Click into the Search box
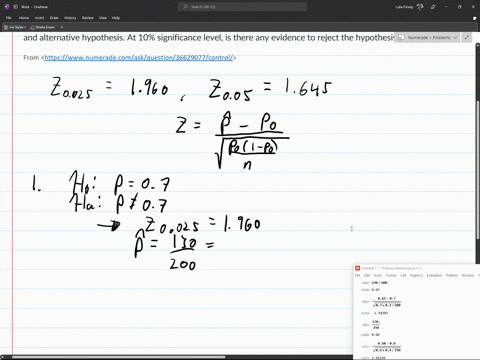Image resolution: width=480 pixels, height=360 pixels. (x=242, y=7)
